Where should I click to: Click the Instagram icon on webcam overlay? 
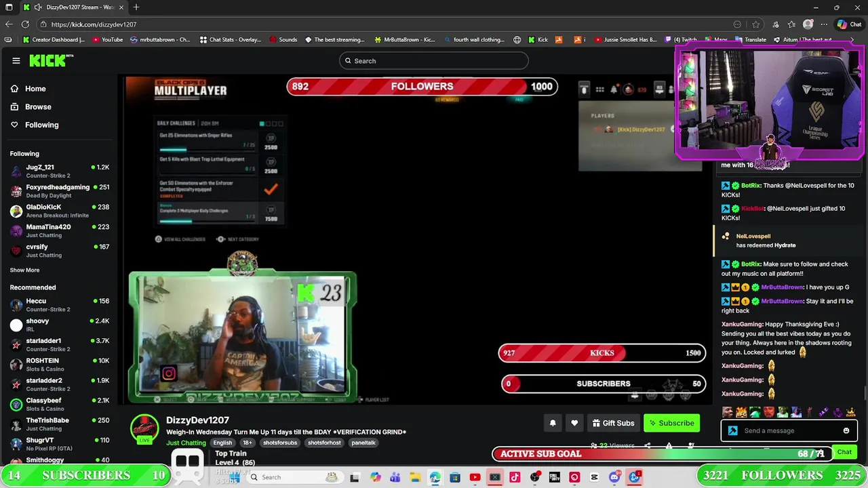pyautogui.click(x=169, y=373)
